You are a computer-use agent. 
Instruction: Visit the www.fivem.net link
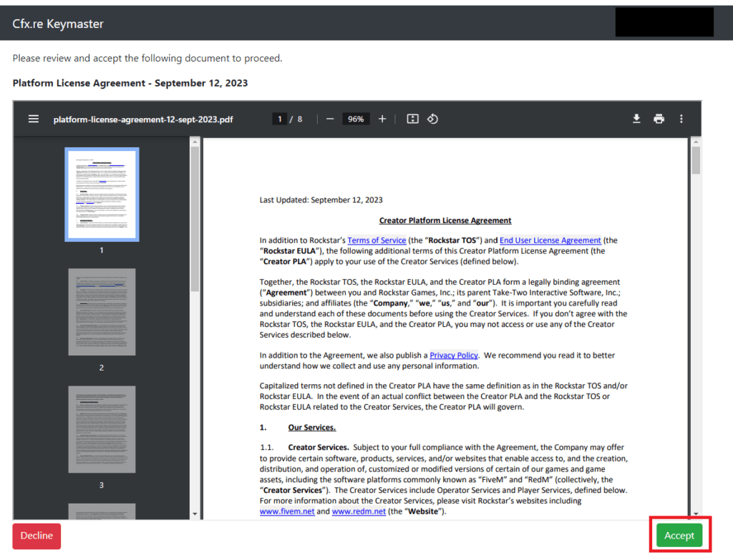pyautogui.click(x=287, y=511)
